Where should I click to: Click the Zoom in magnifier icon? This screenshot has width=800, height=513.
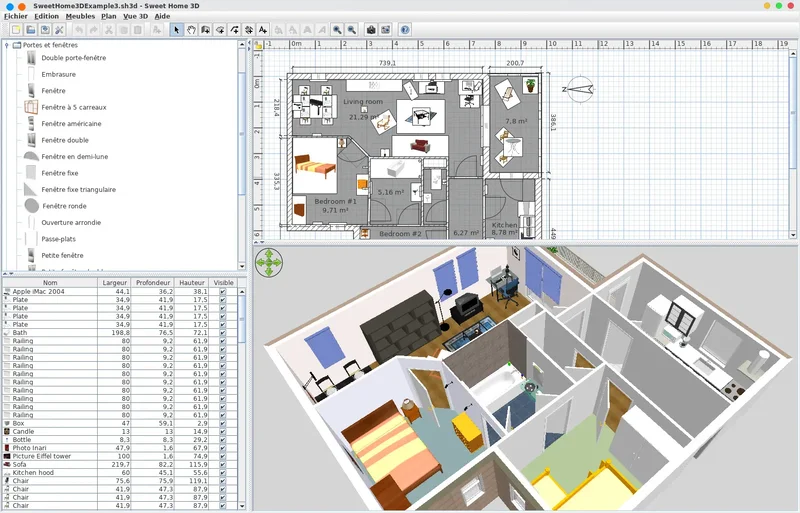pyautogui.click(x=337, y=30)
